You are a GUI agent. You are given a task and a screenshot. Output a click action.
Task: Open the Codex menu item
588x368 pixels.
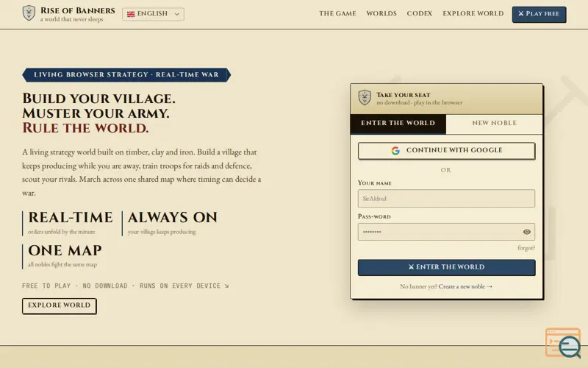419,13
